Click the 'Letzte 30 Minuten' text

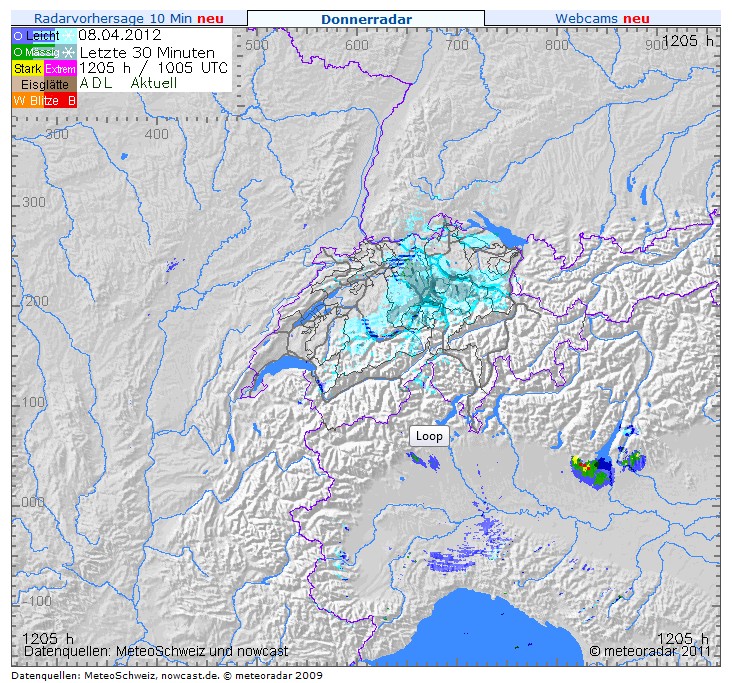coord(147,52)
